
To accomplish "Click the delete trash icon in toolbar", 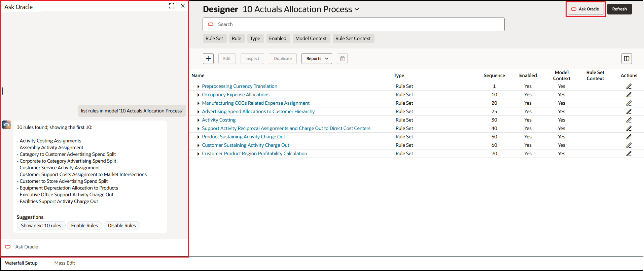I will 342,59.
